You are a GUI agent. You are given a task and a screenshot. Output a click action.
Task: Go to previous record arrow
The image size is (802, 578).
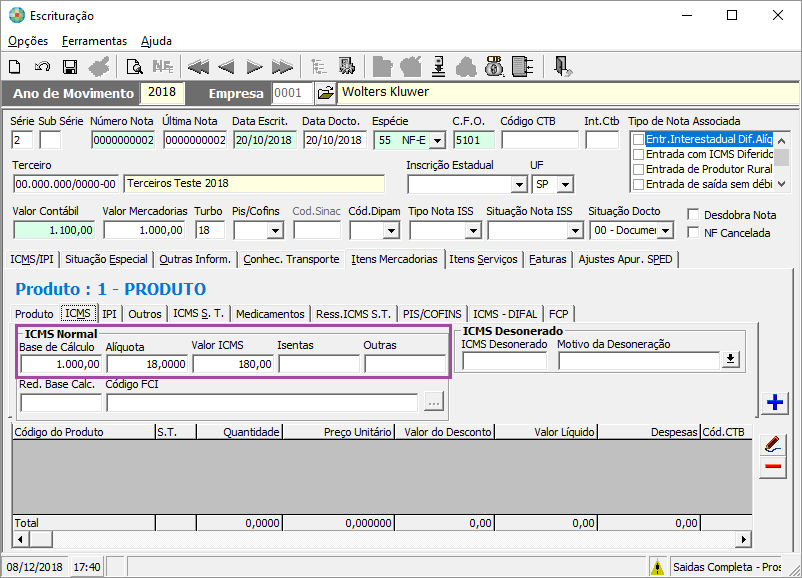[x=226, y=66]
